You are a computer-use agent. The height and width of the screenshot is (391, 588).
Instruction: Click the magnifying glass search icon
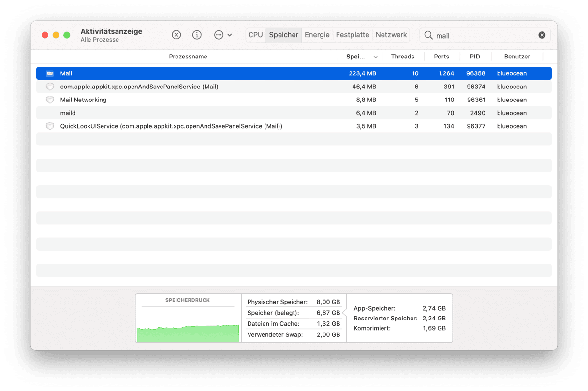[x=428, y=35]
